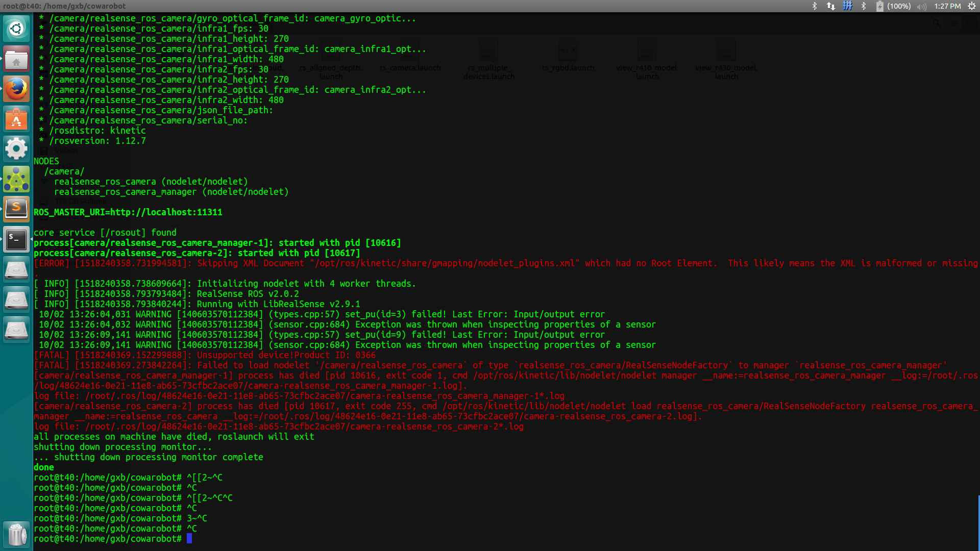Open the Files home folder launcher
The height and width of the screenshot is (551, 980).
pyautogui.click(x=16, y=59)
